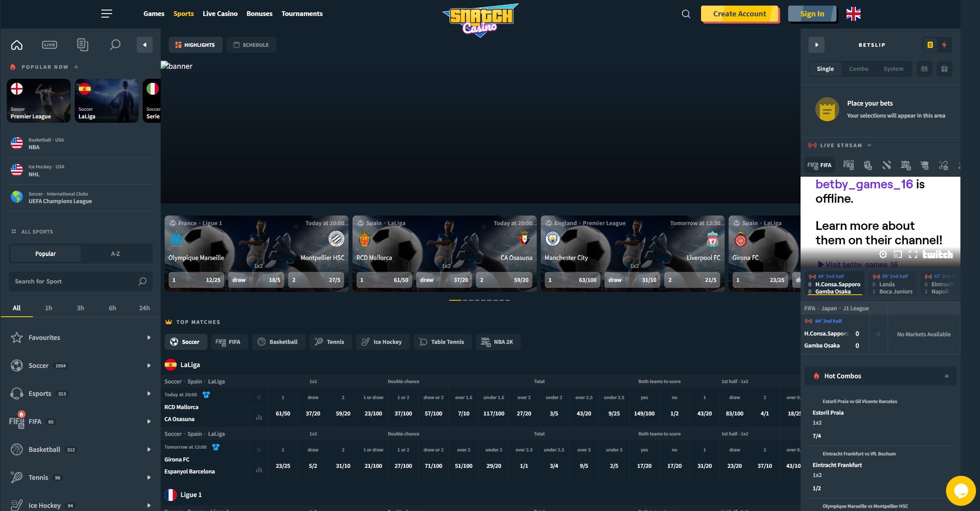
Task: Switch sports list to A-Z
Action: click(x=116, y=254)
